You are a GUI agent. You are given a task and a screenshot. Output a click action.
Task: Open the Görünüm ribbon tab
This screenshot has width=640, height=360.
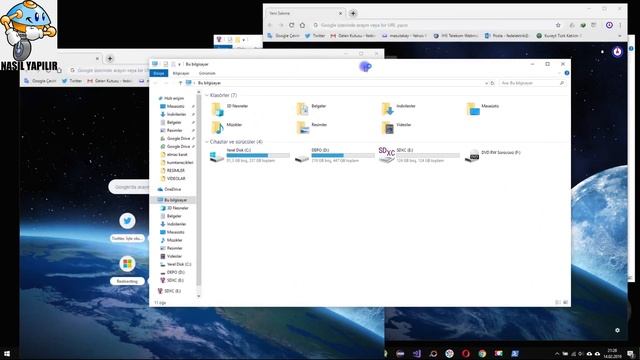click(207, 73)
